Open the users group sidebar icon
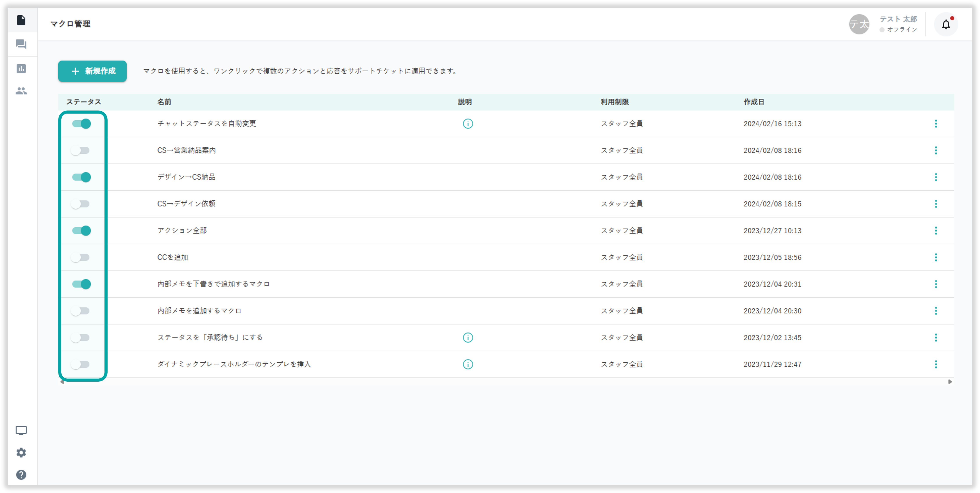This screenshot has height=493, width=980. (x=21, y=91)
